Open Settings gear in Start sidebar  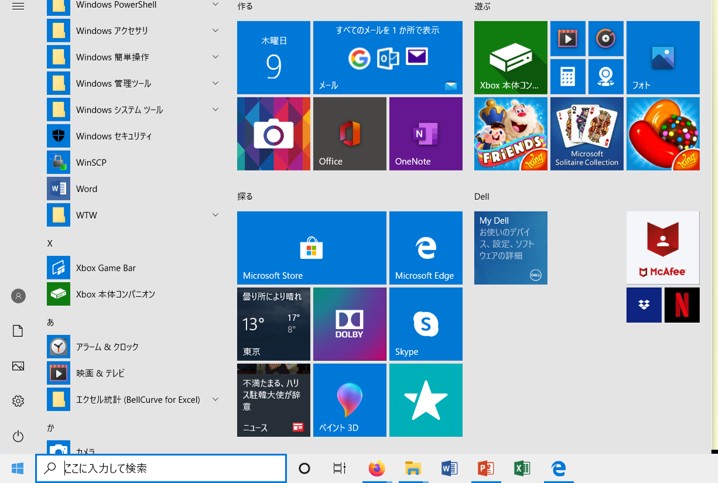click(x=18, y=401)
